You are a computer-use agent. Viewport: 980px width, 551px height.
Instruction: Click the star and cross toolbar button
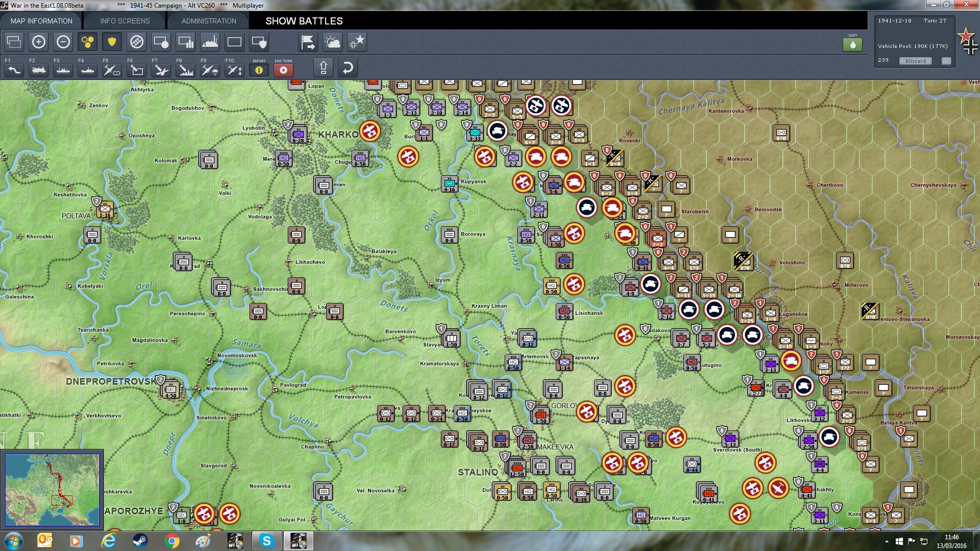(x=357, y=42)
